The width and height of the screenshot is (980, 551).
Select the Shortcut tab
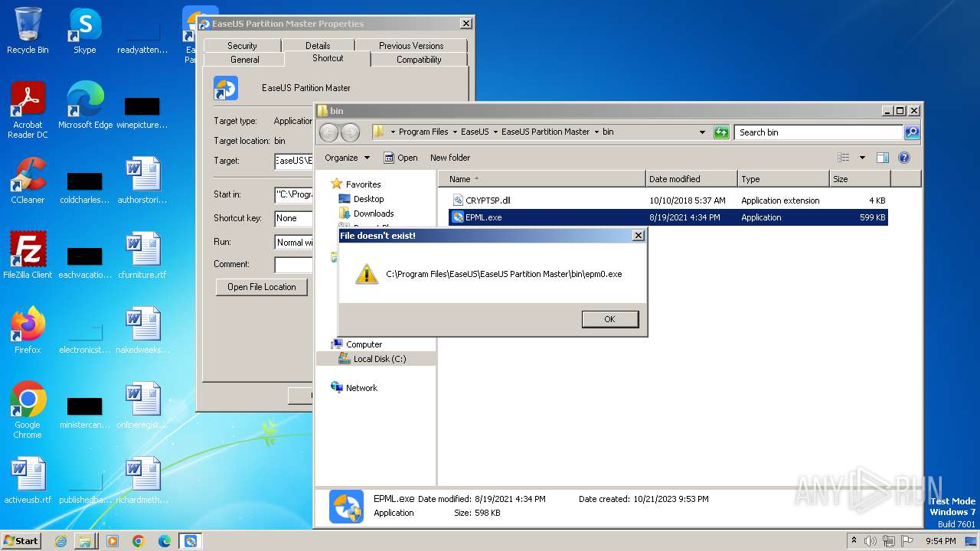pyautogui.click(x=328, y=58)
